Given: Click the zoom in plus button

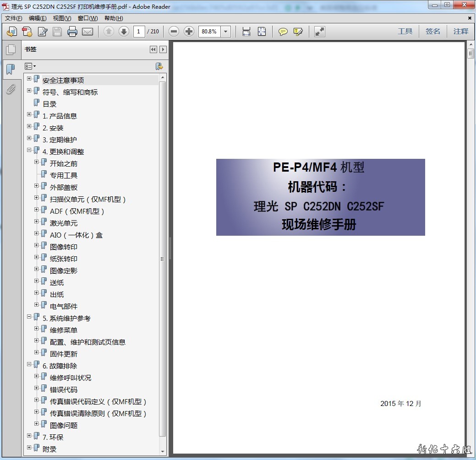Looking at the screenshot, I should (189, 32).
